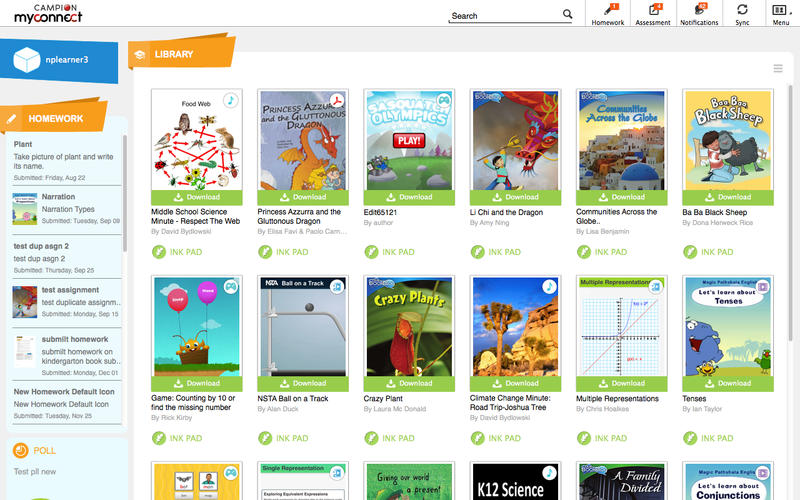Open the Menu icon in top bar
This screenshot has width=800, height=500.
pyautogui.click(x=781, y=14)
